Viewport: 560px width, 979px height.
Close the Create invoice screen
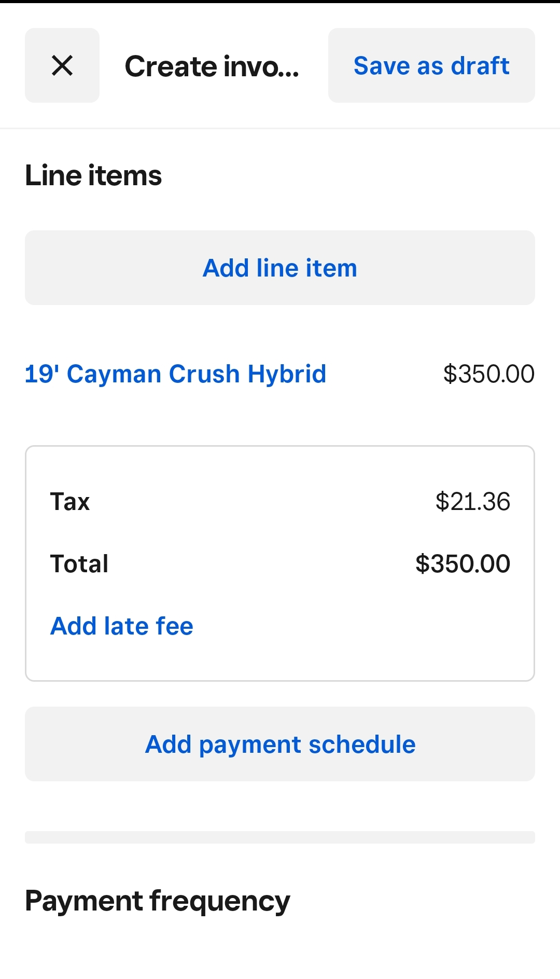click(x=62, y=65)
